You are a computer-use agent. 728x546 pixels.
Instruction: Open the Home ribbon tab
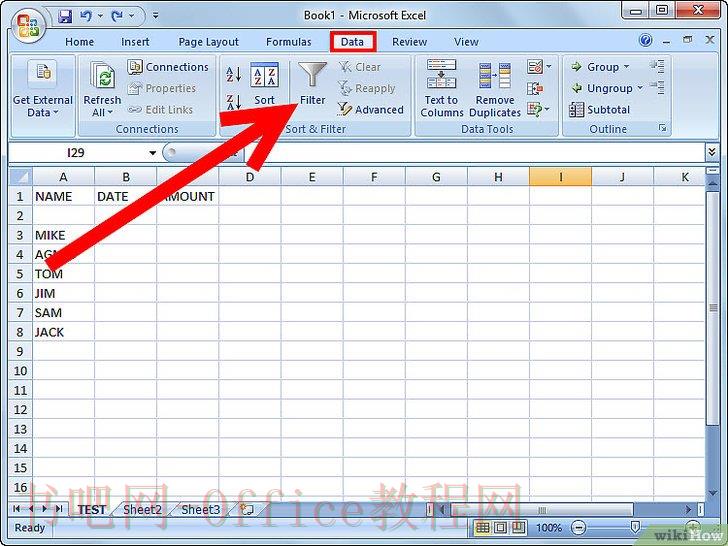(x=79, y=42)
